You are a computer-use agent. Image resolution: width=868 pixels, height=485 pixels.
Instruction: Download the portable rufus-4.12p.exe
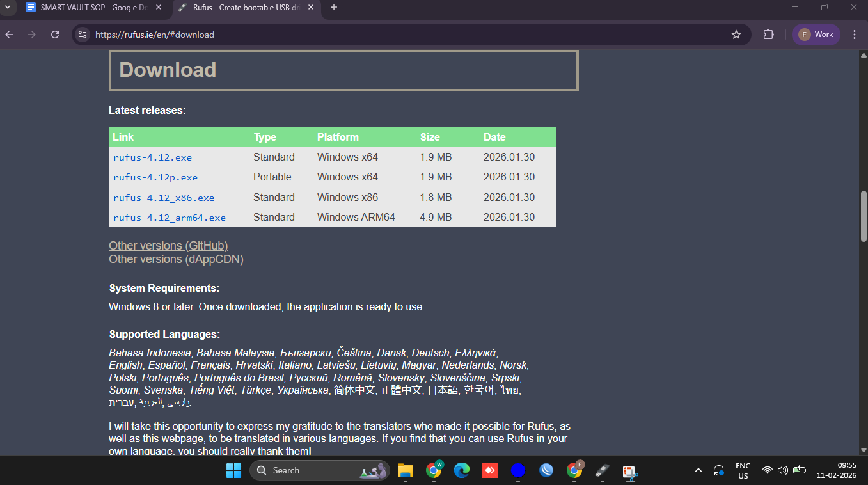point(155,177)
